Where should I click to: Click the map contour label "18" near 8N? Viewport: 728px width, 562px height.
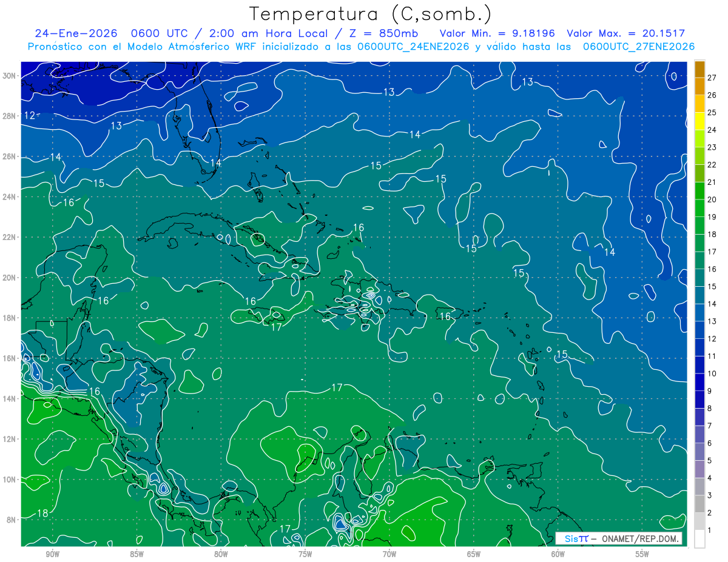(x=42, y=513)
